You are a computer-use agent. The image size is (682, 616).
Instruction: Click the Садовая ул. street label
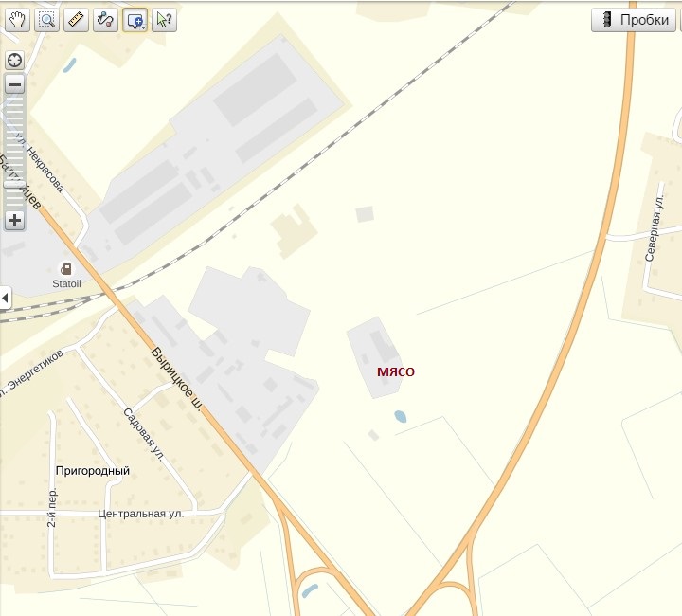click(144, 434)
